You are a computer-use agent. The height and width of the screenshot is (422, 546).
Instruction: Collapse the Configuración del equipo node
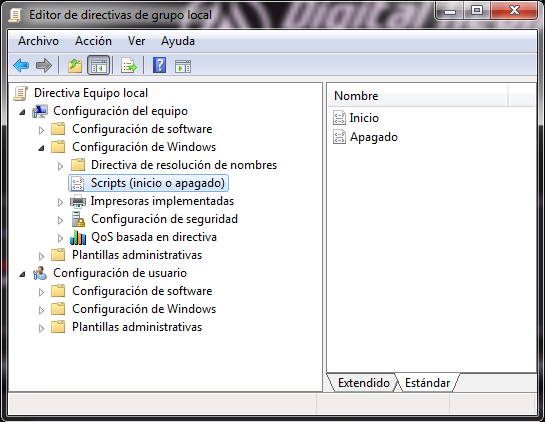pos(22,112)
